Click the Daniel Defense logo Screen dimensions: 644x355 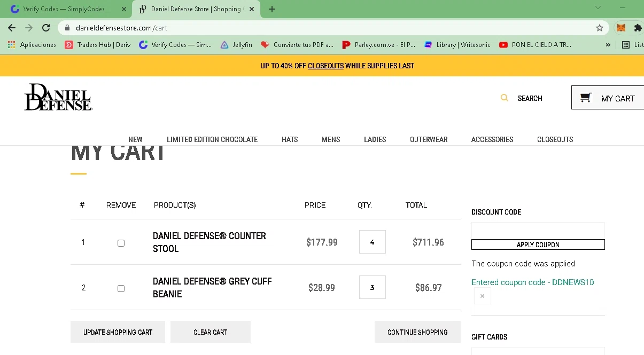tap(58, 97)
